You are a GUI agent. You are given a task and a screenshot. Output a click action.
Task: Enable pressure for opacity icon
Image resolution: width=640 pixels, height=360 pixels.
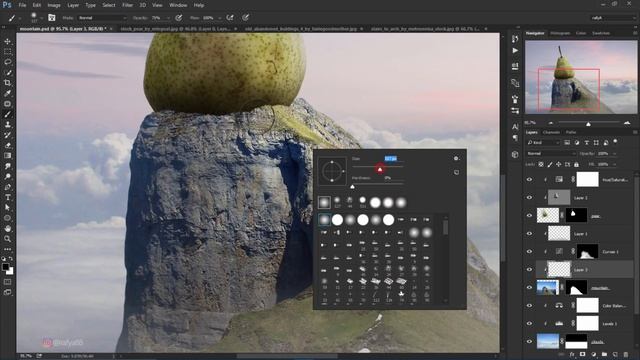pos(178,18)
